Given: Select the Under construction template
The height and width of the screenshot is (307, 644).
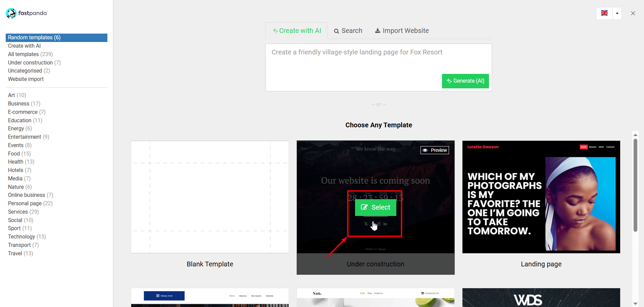Looking at the screenshot, I should coord(376,208).
